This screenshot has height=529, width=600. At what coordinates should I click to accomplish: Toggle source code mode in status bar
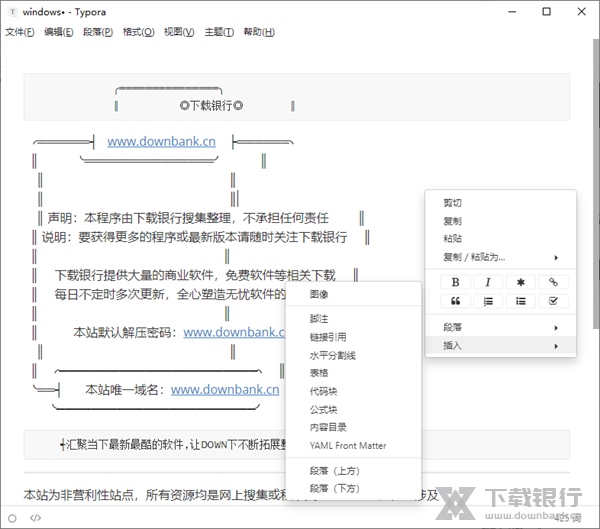coord(35,517)
